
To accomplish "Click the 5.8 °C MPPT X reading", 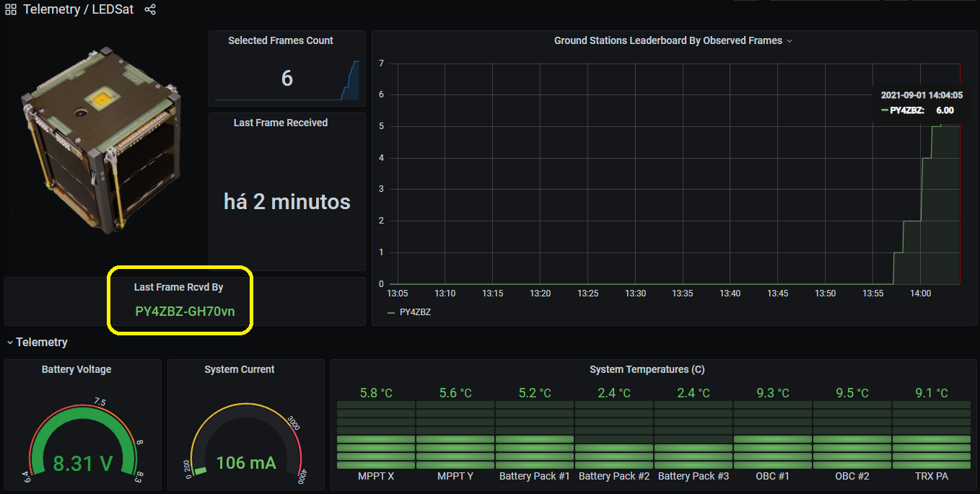I will click(x=376, y=393).
